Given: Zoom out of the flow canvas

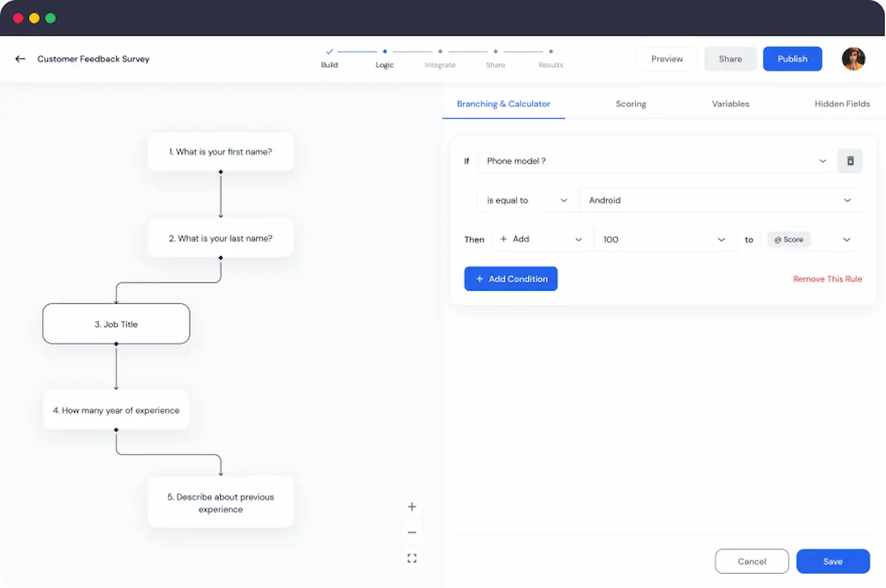Looking at the screenshot, I should click(x=411, y=531).
